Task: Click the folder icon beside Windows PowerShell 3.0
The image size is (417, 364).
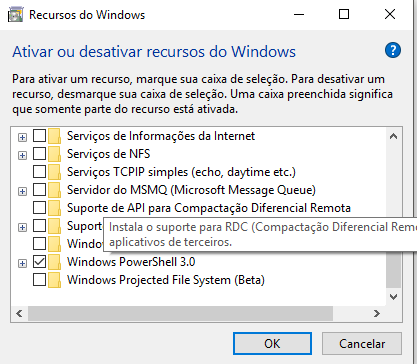Action: click(x=54, y=262)
